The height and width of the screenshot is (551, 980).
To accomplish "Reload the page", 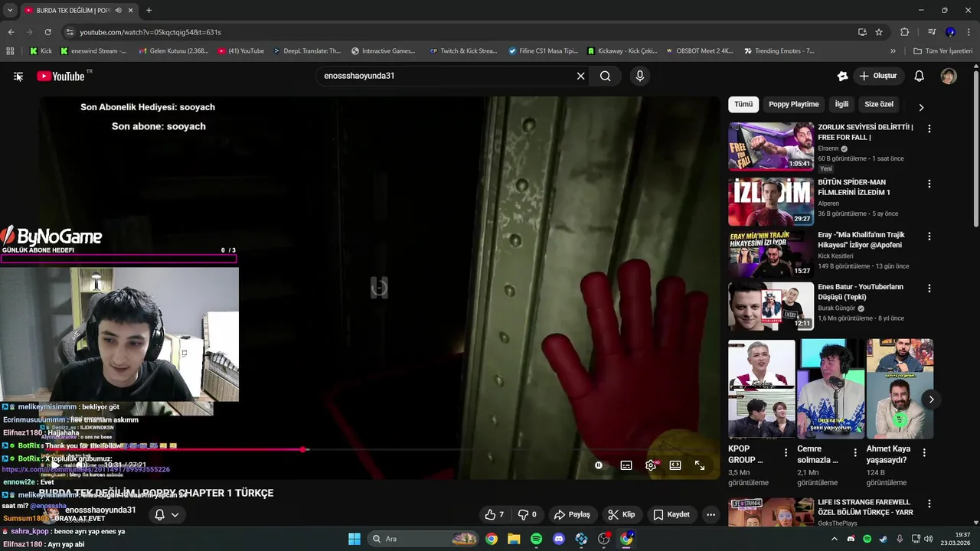I will tap(47, 32).
